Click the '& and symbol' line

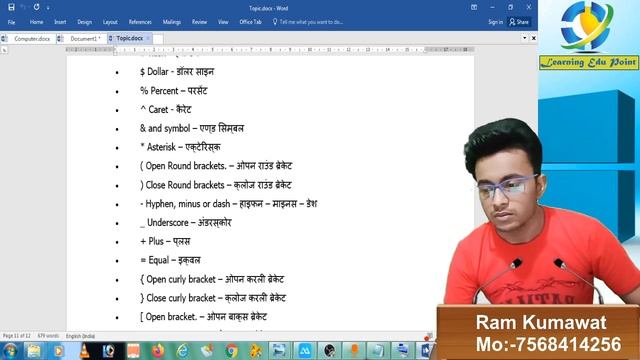click(x=191, y=128)
